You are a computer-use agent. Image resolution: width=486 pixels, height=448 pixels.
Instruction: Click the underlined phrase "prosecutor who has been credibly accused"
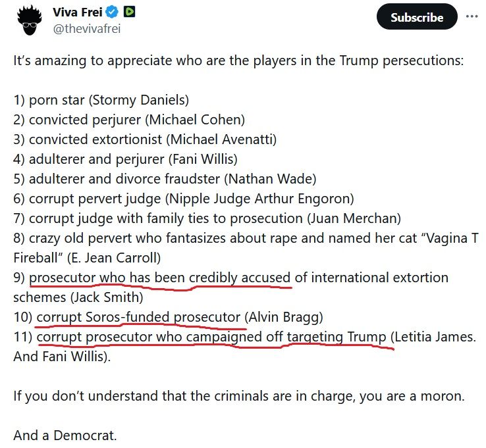pos(159,277)
